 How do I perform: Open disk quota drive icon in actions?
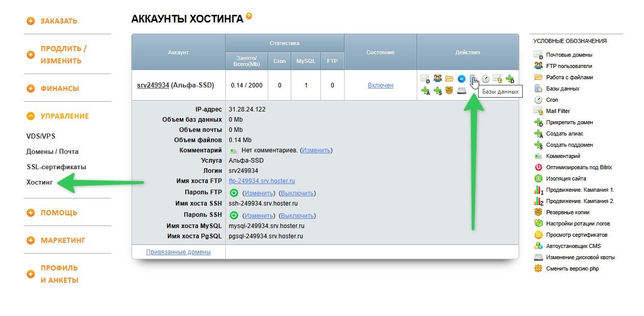pyautogui.click(x=462, y=91)
